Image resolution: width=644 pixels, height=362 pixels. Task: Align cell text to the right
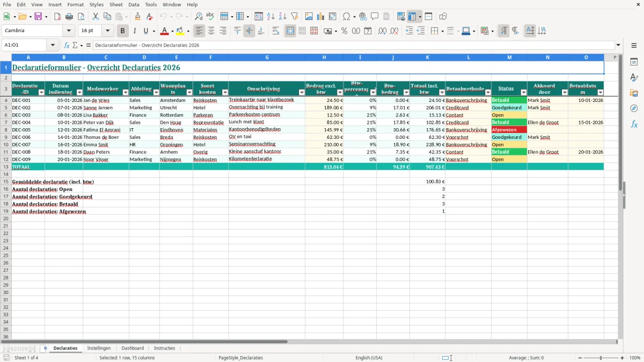coord(223,31)
